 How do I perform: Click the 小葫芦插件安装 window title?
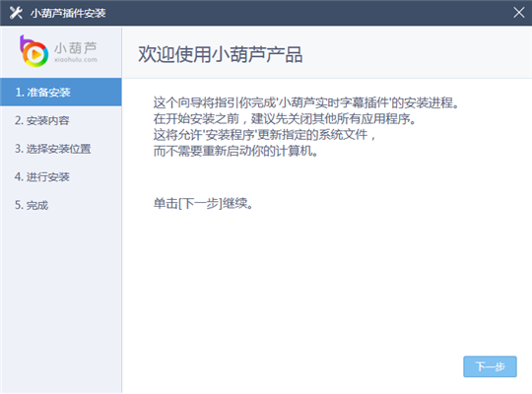pyautogui.click(x=68, y=13)
